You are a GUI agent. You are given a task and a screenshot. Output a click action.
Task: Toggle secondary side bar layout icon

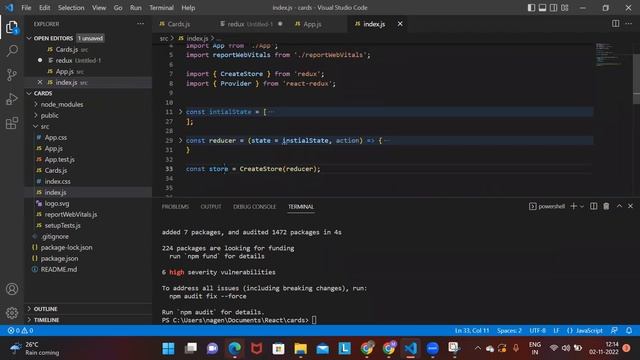click(553, 8)
